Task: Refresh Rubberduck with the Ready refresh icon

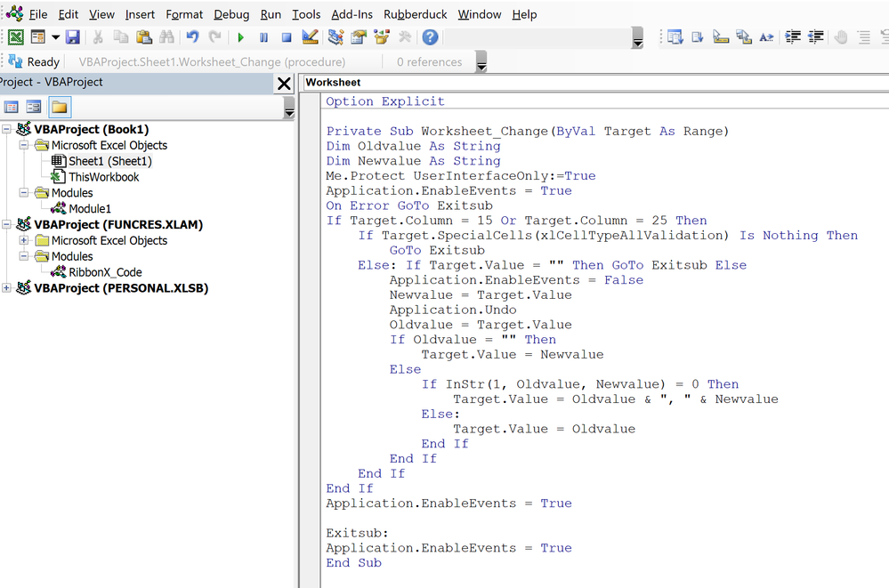Action: (x=13, y=61)
